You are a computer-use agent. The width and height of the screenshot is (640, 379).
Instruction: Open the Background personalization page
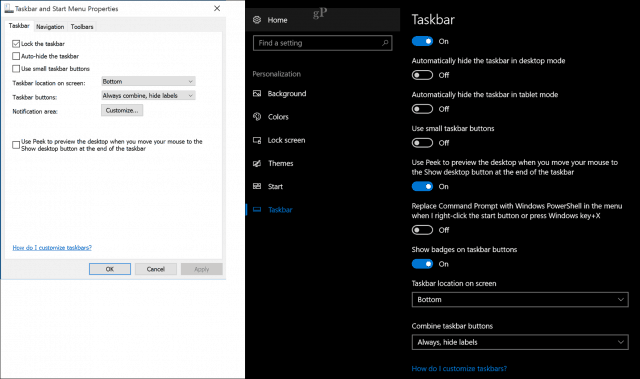click(287, 93)
